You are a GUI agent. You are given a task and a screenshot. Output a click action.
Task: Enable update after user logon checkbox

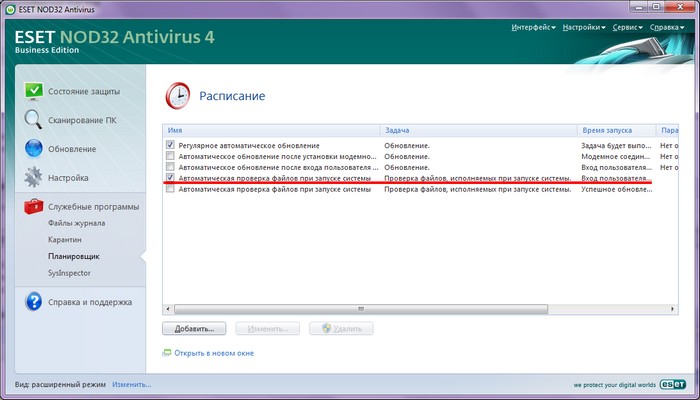click(170, 167)
